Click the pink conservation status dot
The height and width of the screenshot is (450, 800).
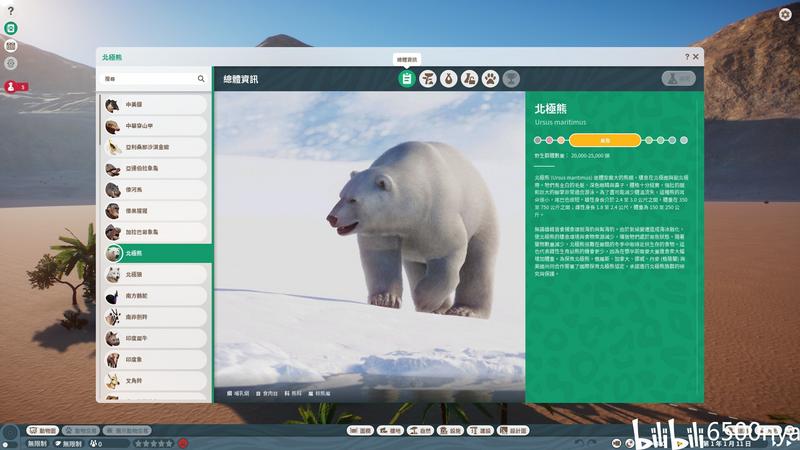[549, 140]
